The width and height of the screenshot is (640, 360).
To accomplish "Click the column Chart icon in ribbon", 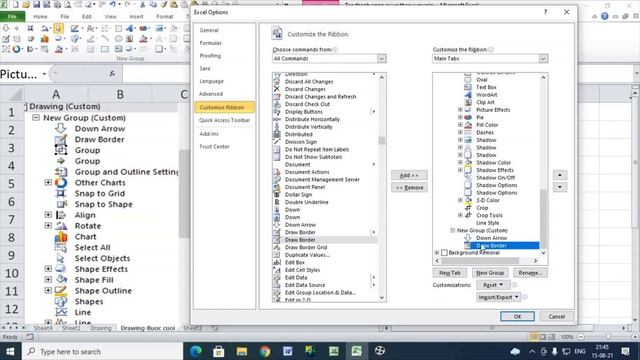I will pos(44,39).
